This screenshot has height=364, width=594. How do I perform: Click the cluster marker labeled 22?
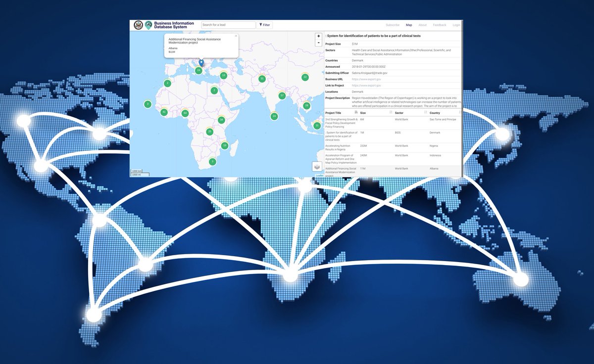coord(305,77)
